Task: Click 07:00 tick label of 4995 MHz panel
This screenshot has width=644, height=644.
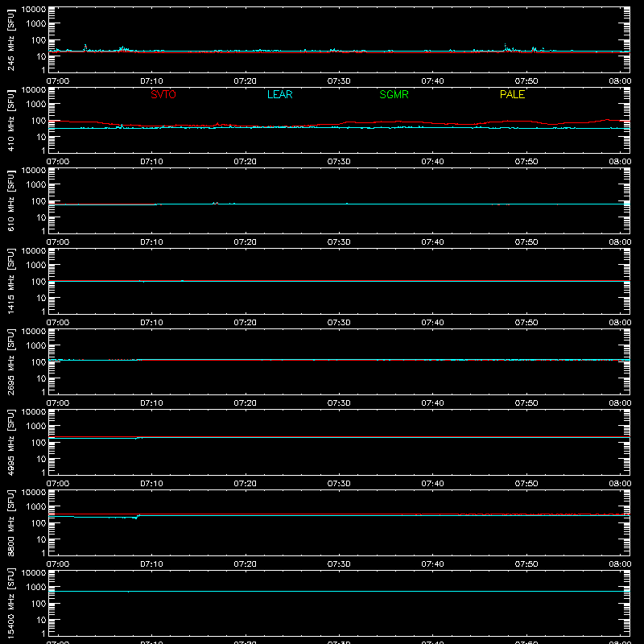Action: pos(58,484)
